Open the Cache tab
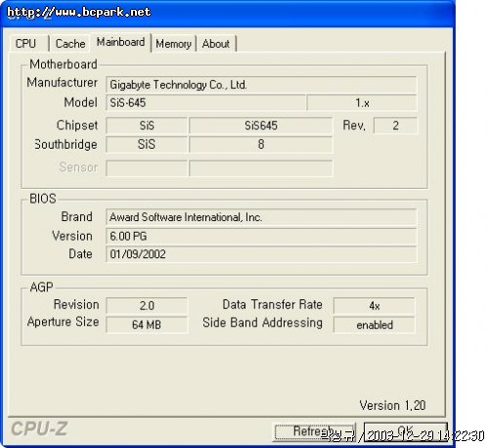Image resolution: width=489 pixels, height=448 pixels. click(x=70, y=43)
